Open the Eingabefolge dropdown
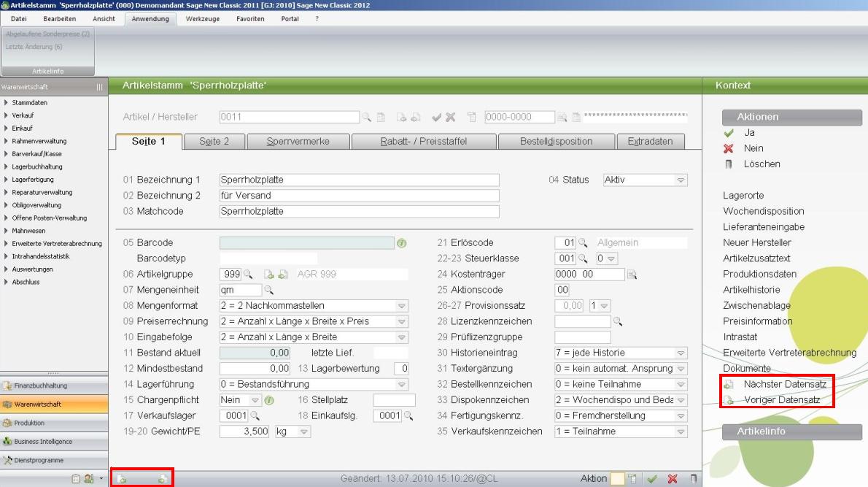868x487 pixels. (402, 337)
